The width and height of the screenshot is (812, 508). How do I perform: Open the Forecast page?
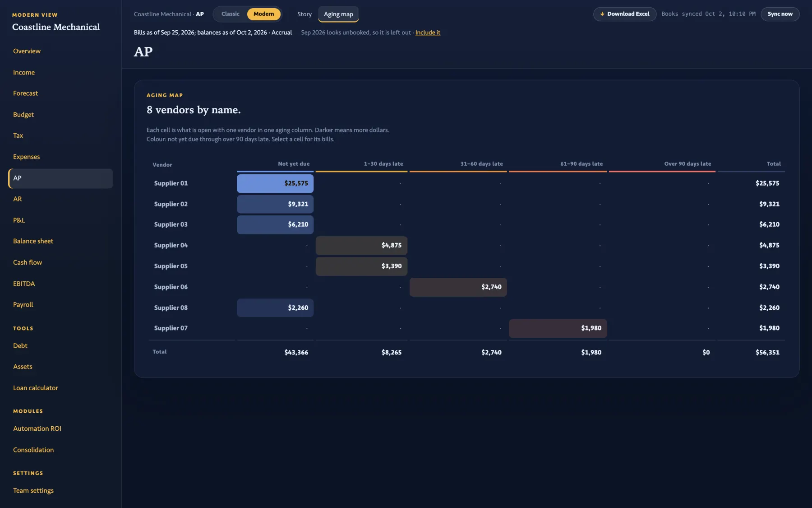point(60,93)
